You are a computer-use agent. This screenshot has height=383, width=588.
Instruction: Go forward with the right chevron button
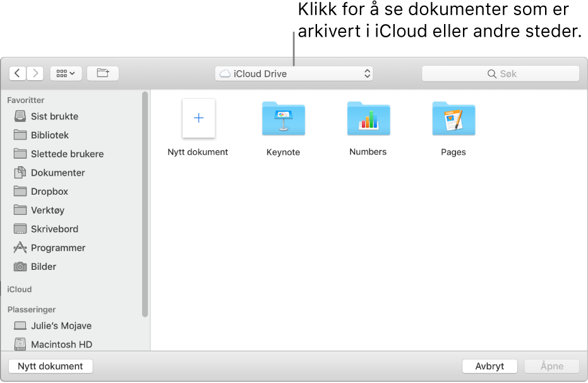(35, 73)
